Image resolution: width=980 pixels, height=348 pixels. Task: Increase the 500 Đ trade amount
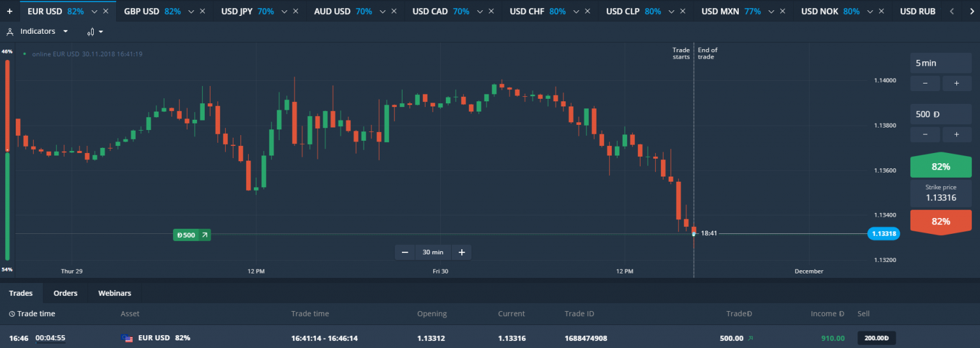click(x=956, y=134)
